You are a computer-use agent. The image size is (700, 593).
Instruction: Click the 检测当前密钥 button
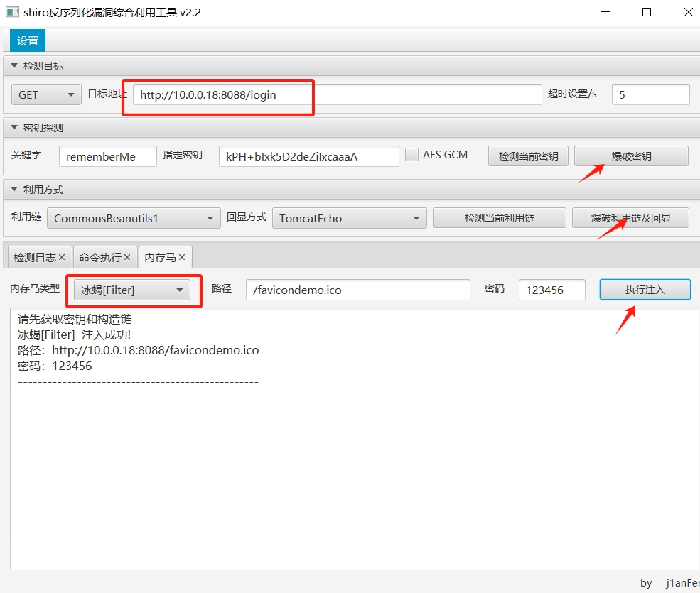tap(528, 156)
